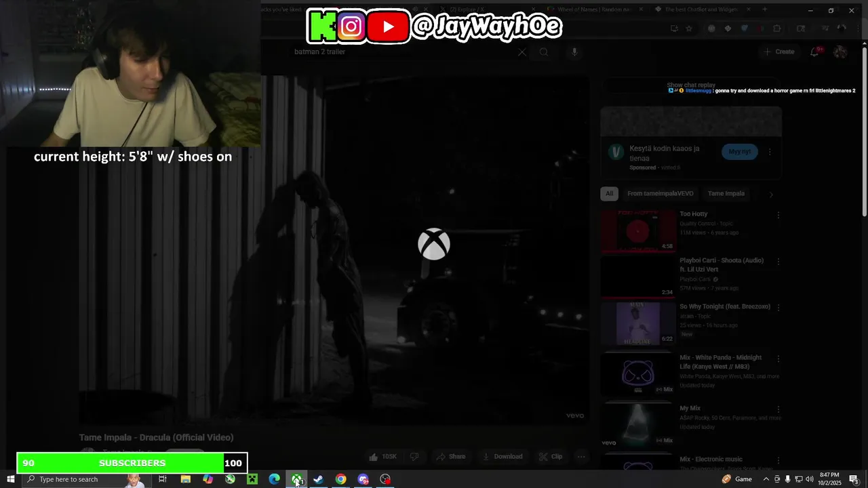Open more options for Too Hotty
Screen dimensions: 868x488
[778, 215]
